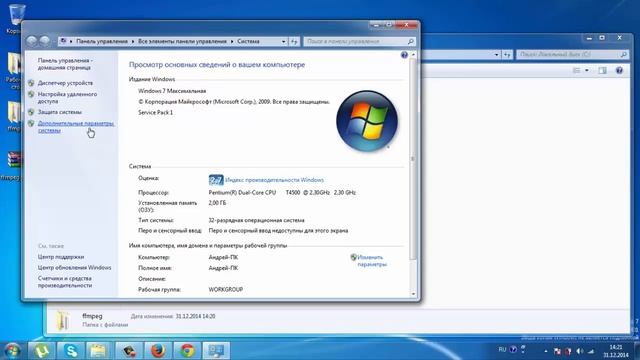Open Firefox from the taskbar
640x360 pixels.
coord(158,351)
